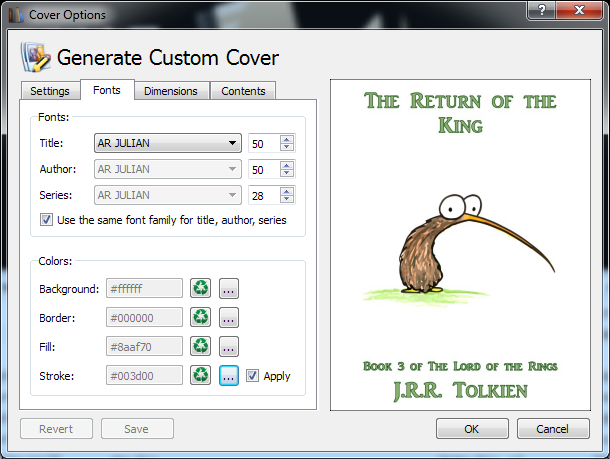
Task: Switch to the Settings tab
Action: 50,91
